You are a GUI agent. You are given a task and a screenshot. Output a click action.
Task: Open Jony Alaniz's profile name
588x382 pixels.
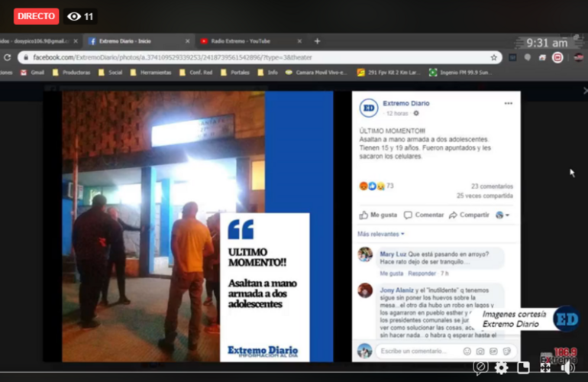click(x=397, y=290)
